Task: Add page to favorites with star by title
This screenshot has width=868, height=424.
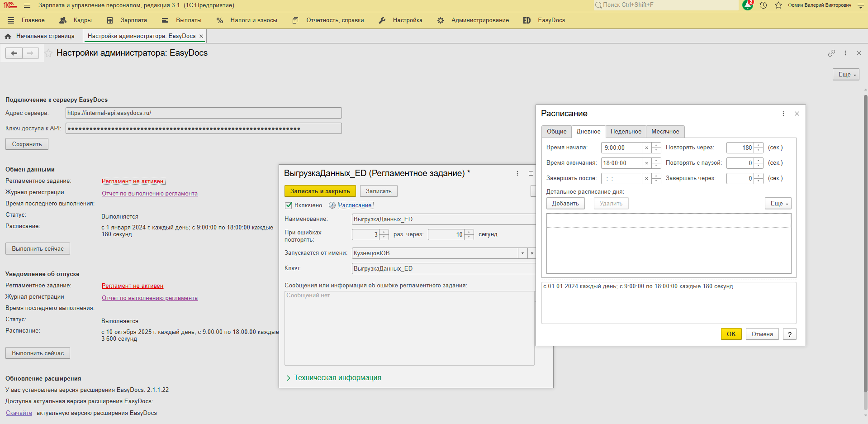Action: coord(48,53)
